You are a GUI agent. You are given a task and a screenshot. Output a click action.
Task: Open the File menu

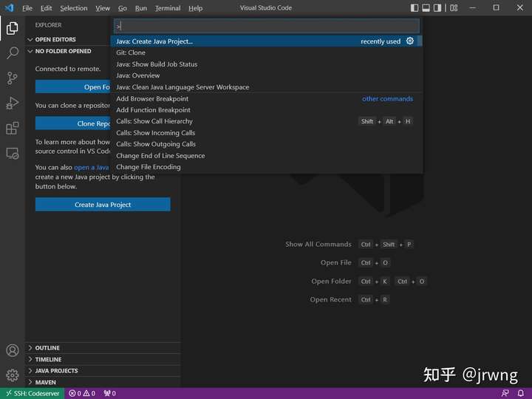pyautogui.click(x=27, y=8)
